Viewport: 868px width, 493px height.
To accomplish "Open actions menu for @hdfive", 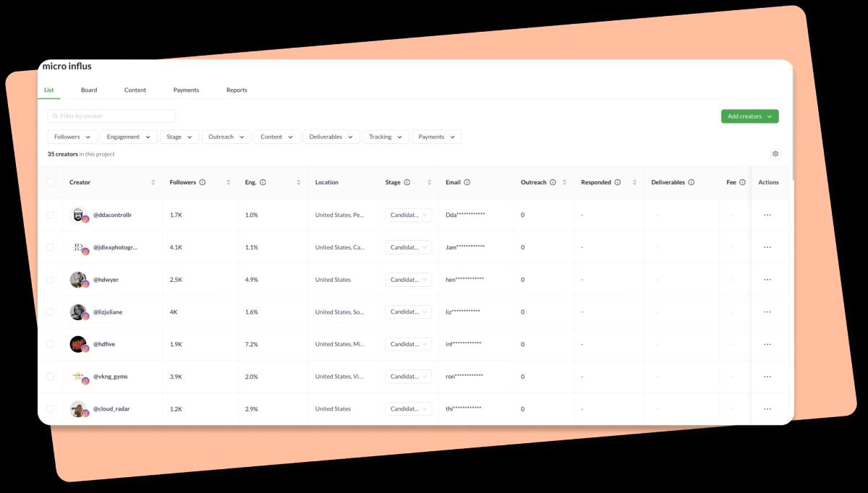I will (767, 344).
